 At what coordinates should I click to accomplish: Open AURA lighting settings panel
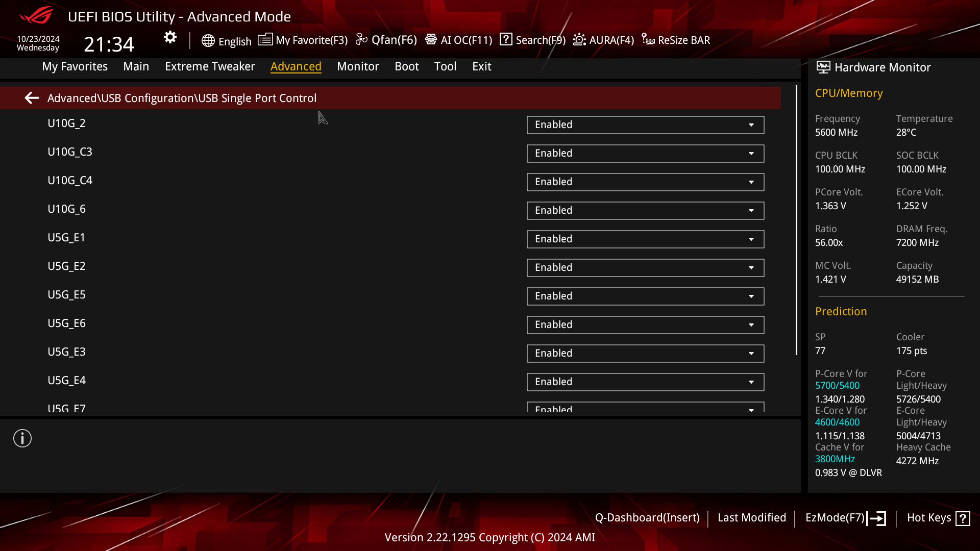coord(602,40)
